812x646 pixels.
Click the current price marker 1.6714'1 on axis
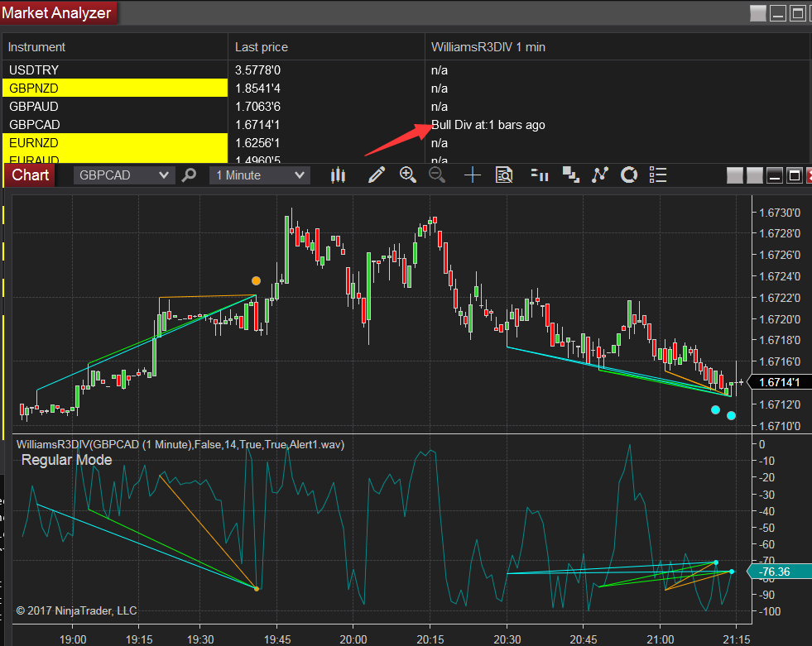pos(780,382)
